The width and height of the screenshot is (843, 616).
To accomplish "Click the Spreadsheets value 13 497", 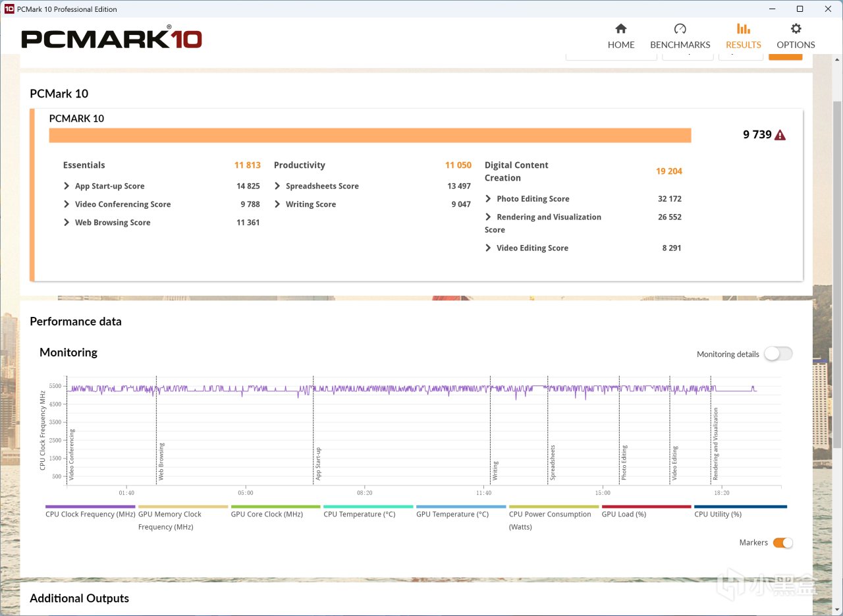I will [x=458, y=186].
